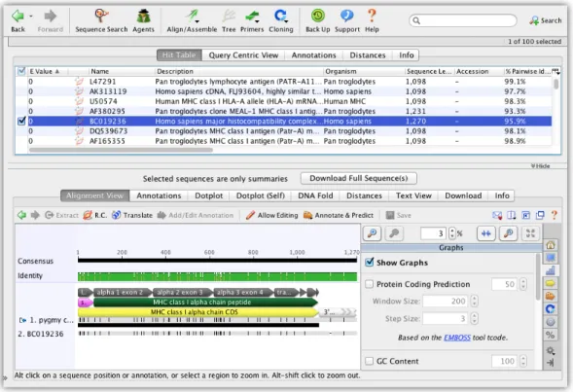Uncheck the Show Graphs checkbox
The height and width of the screenshot is (392, 573).
[370, 262]
